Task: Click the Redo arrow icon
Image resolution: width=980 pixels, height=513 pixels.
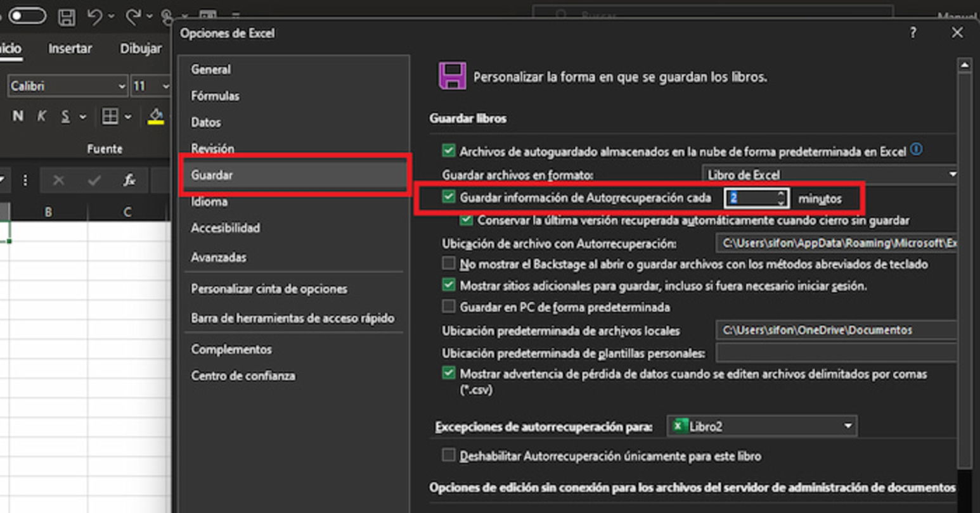Action: click(134, 16)
